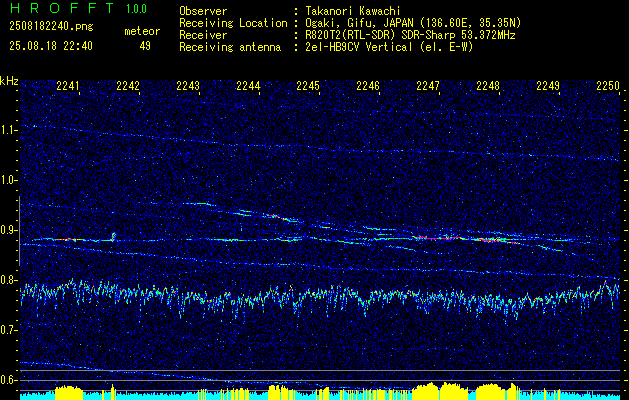
Task: Click time marker 2241
Action: [68, 86]
